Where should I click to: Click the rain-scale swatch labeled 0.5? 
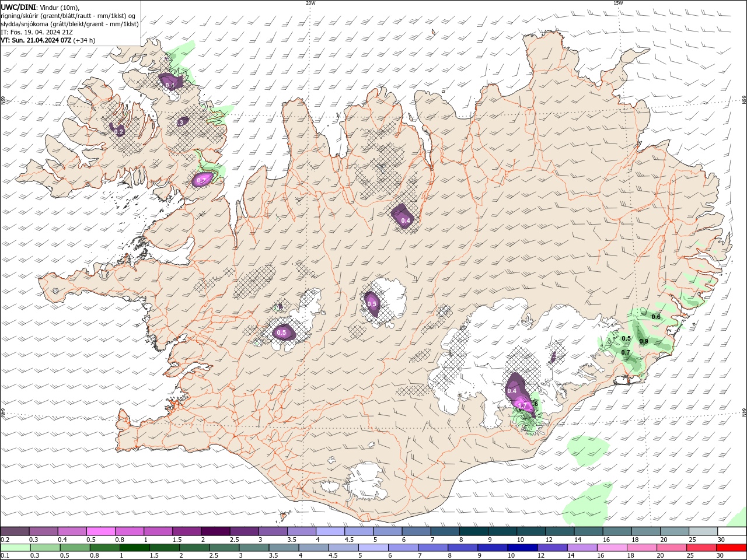tap(75, 548)
